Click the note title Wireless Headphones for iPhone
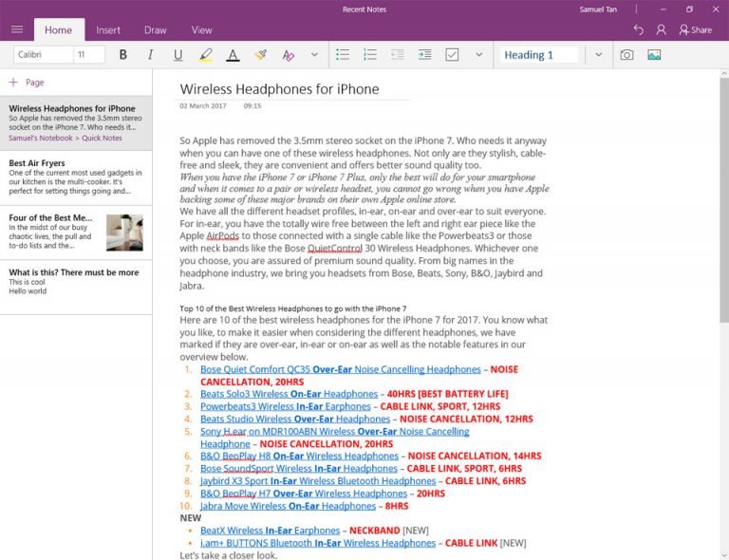The width and height of the screenshot is (729, 560). [x=279, y=89]
